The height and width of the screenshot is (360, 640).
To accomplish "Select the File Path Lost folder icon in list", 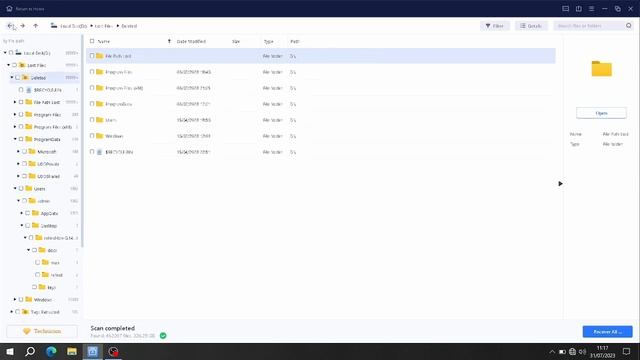I will [x=100, y=56].
